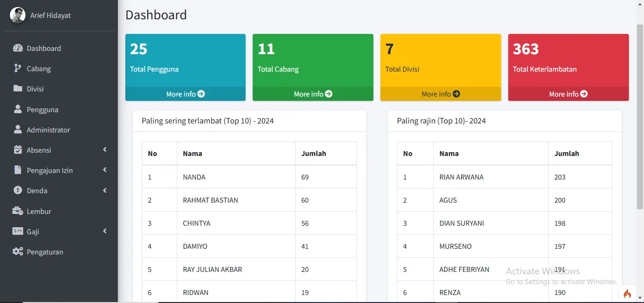644x303 pixels.
Task: Click the Pengguna user icon
Action: tap(18, 109)
